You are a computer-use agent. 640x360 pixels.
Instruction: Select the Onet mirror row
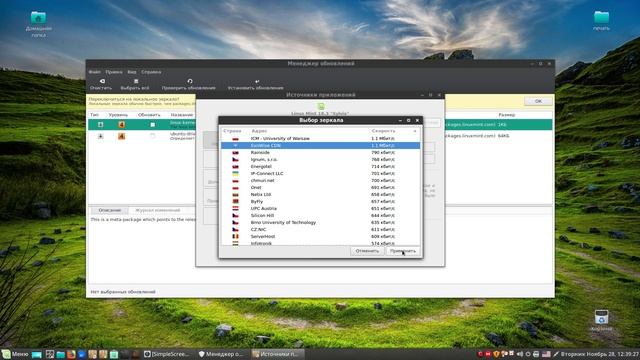pyautogui.click(x=320, y=187)
